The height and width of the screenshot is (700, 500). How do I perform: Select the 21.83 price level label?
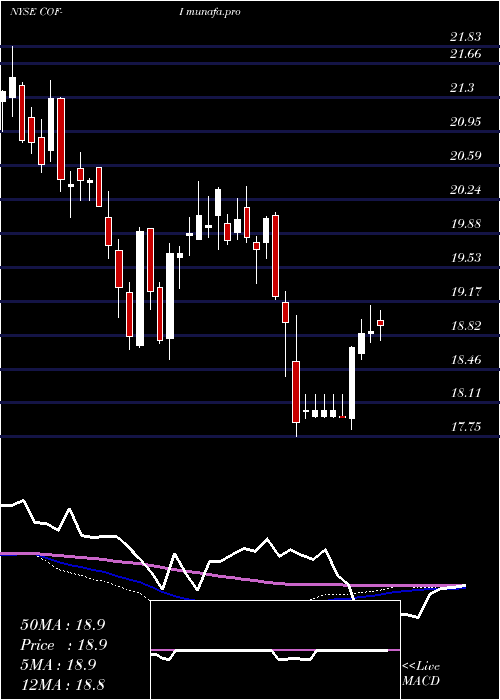[x=465, y=37]
